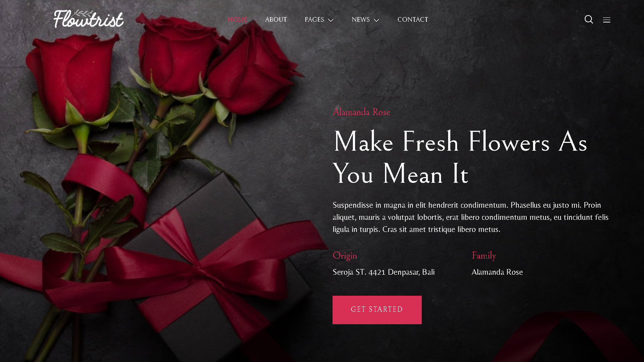Open the Contact menu item

coord(413,20)
